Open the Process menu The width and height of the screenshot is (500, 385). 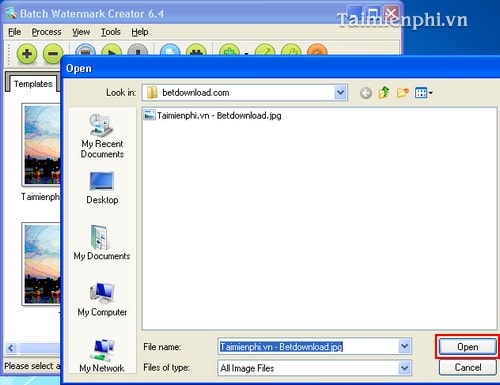46,32
